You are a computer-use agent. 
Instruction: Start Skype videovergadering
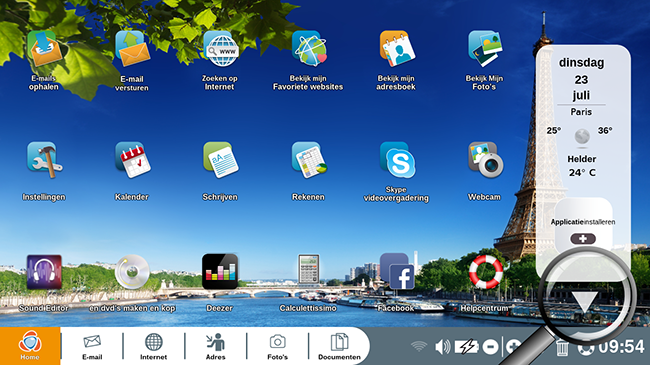coord(397,160)
